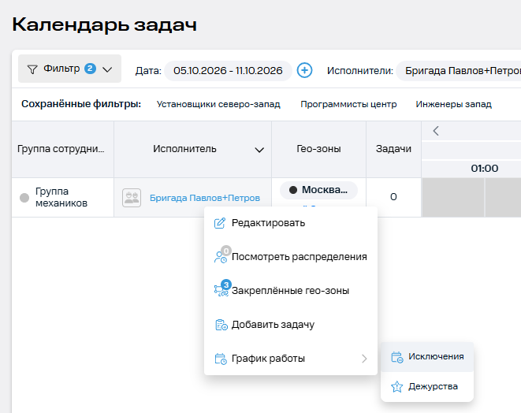Open the График работы submenu

291,358
